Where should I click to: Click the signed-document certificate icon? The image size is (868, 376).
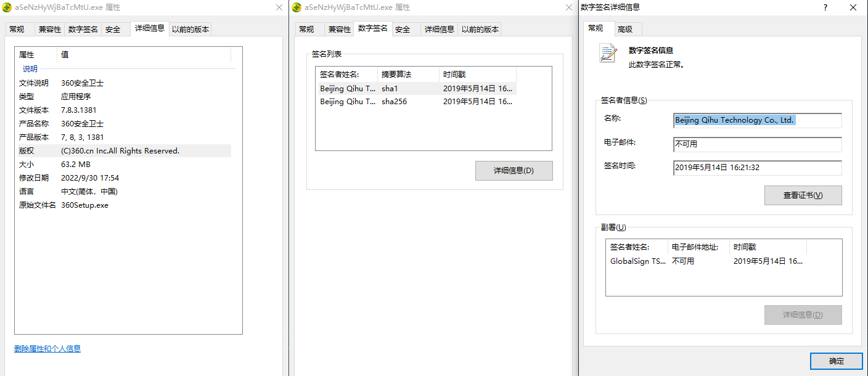tap(608, 54)
